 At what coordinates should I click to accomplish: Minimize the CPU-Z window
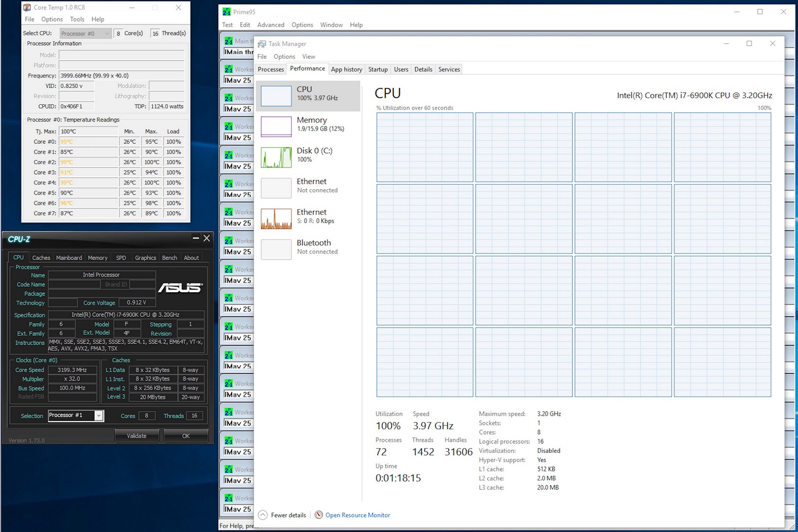pos(196,238)
